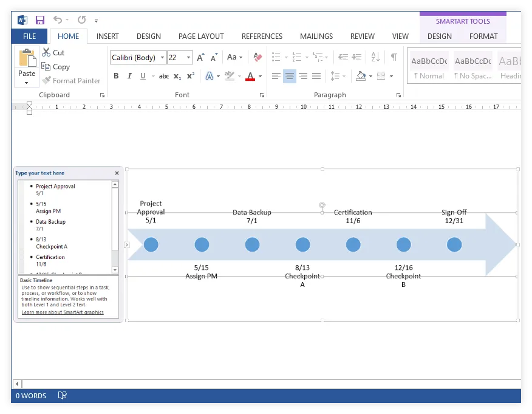Switch to the INSERT ribbon tab
Viewport: 532px width, 414px height.
click(x=107, y=36)
